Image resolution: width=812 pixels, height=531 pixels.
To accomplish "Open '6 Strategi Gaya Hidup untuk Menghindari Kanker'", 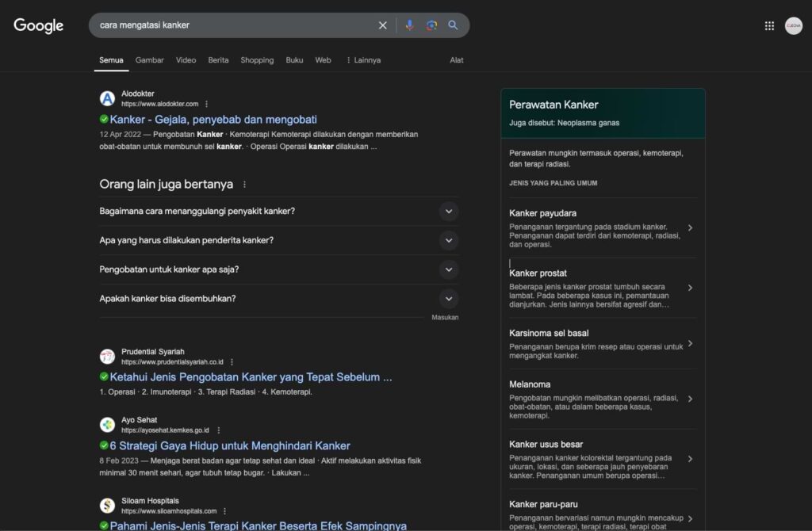I will pos(230,445).
